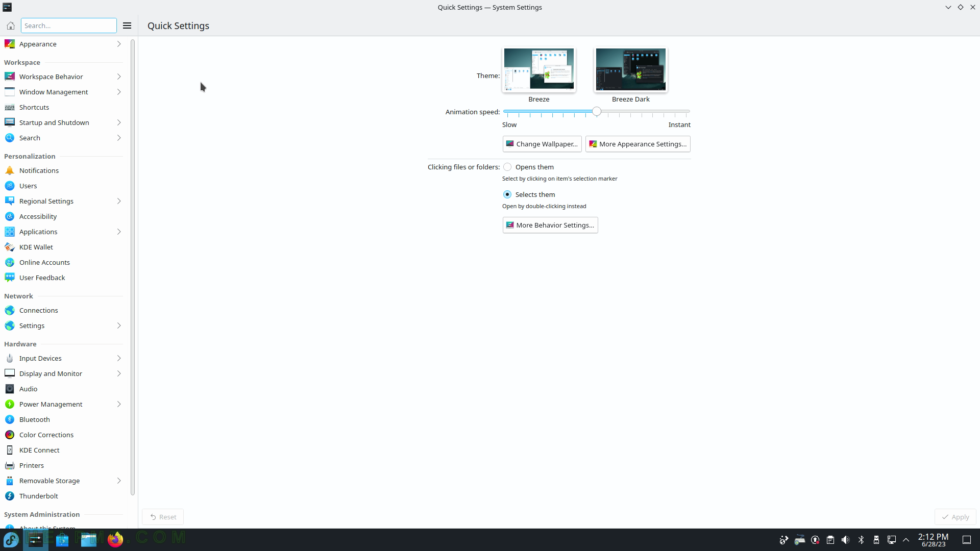The height and width of the screenshot is (551, 980).
Task: Click the Color Corrections icon
Action: tap(10, 435)
